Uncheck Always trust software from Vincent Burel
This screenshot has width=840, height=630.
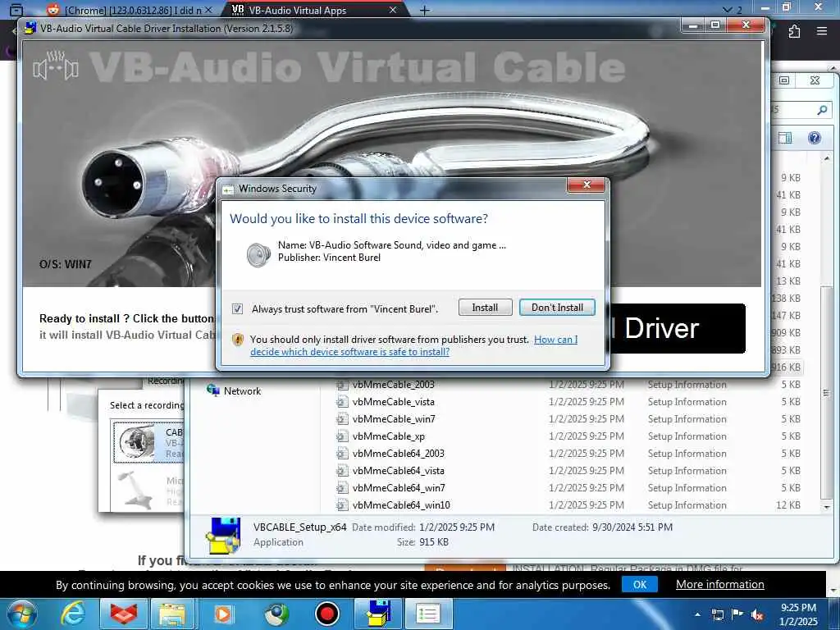[x=237, y=308]
